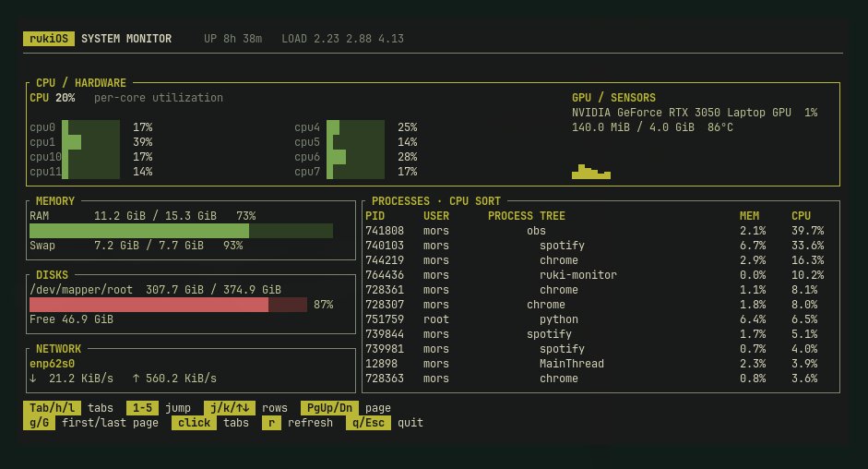
Task: Click the cpu1 39% utilization bar
Action: (x=90, y=142)
